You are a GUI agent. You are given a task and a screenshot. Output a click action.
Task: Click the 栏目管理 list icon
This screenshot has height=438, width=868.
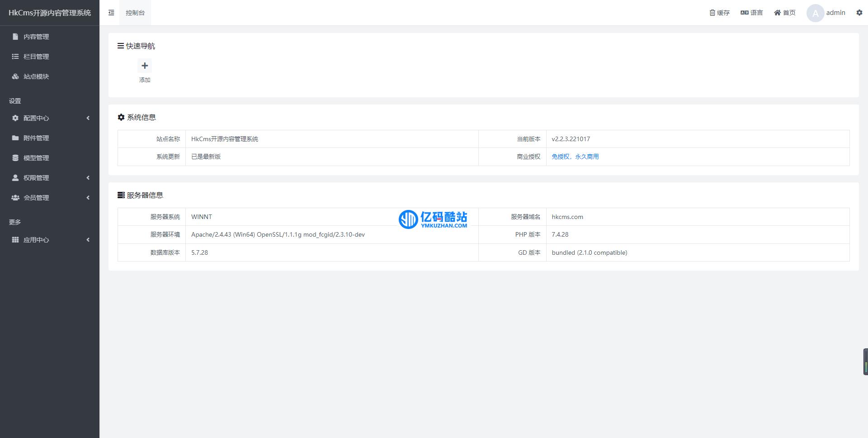pyautogui.click(x=15, y=57)
